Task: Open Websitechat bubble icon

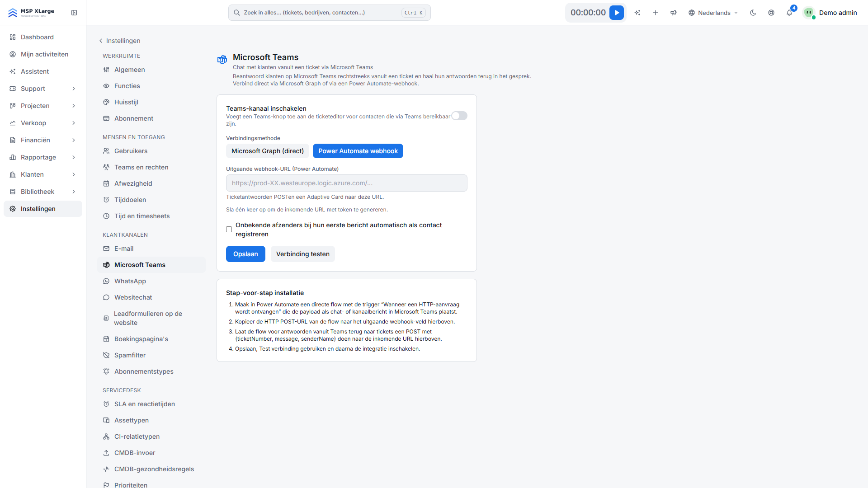Action: click(106, 297)
